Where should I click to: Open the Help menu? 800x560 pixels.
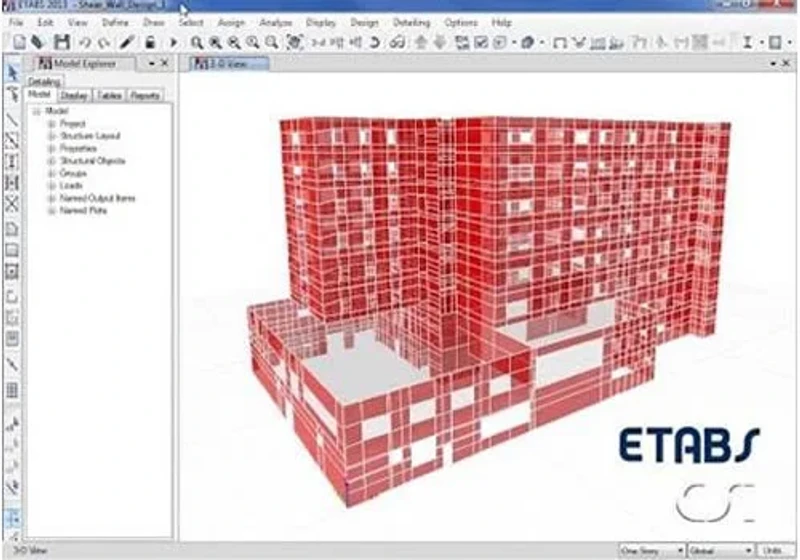[502, 22]
